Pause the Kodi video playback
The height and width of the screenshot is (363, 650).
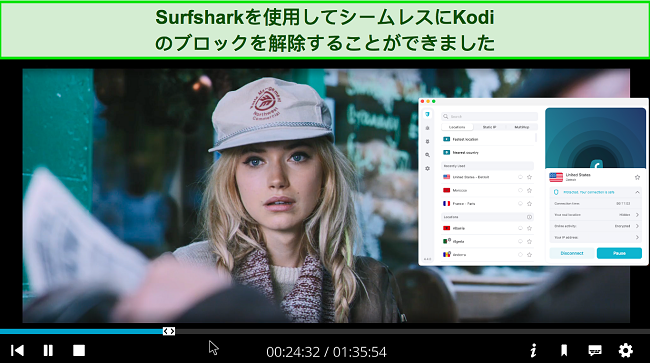(x=48, y=351)
